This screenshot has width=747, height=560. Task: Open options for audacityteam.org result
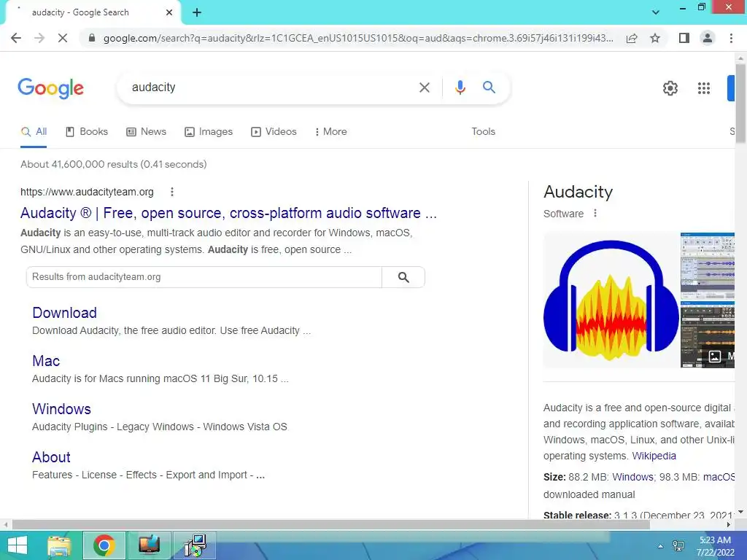coord(172,192)
